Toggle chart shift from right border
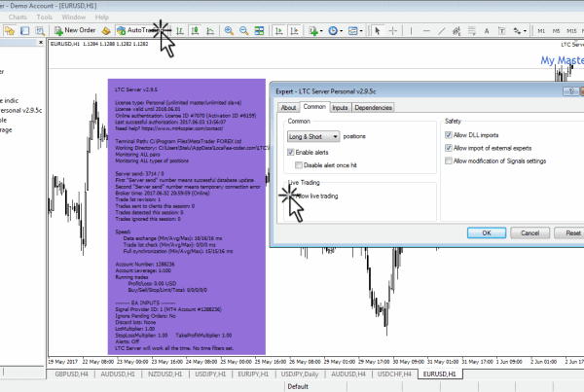The height and width of the screenshot is (392, 584). pyautogui.click(x=294, y=31)
